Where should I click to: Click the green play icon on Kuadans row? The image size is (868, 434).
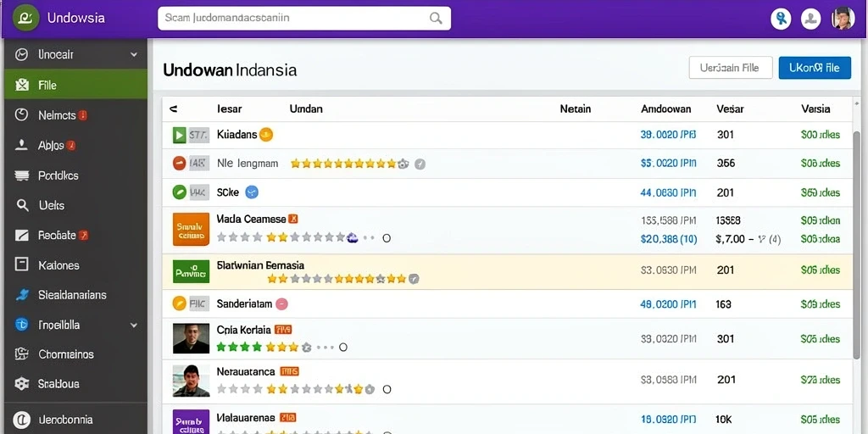point(179,135)
